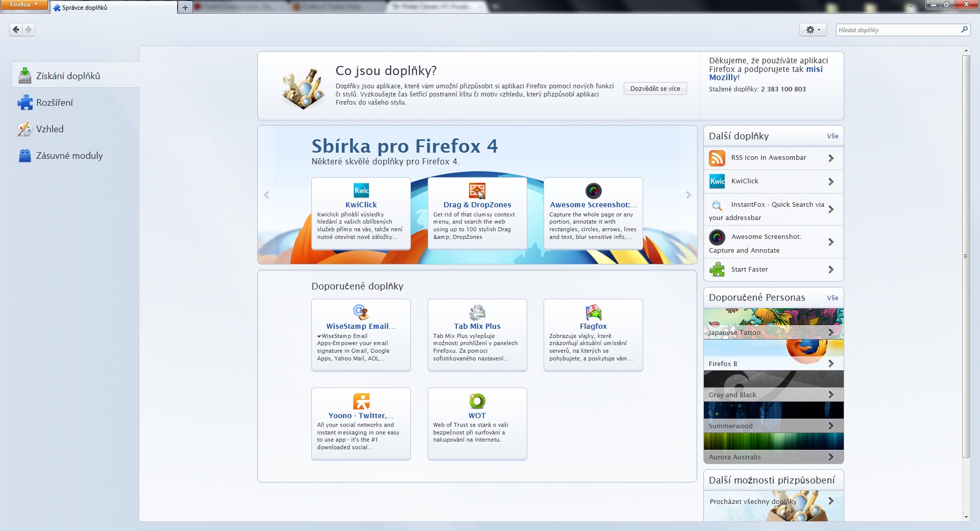Expand the InstantFox row arrow

(831, 209)
